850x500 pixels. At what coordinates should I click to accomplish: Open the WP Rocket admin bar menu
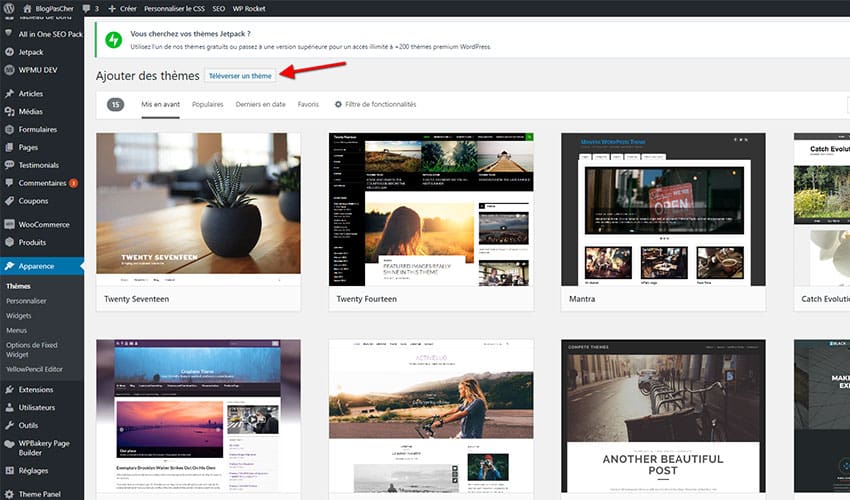point(249,9)
